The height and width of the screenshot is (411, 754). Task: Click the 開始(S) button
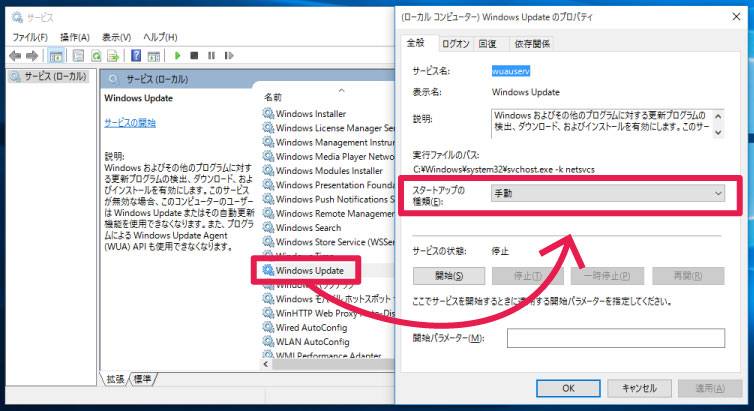449,276
